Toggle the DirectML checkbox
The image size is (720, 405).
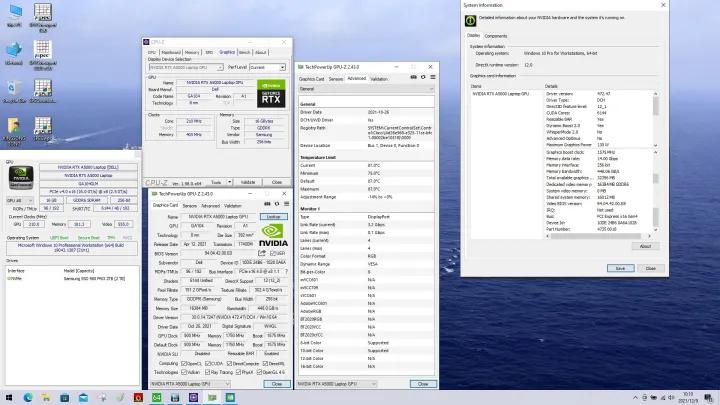(265, 364)
